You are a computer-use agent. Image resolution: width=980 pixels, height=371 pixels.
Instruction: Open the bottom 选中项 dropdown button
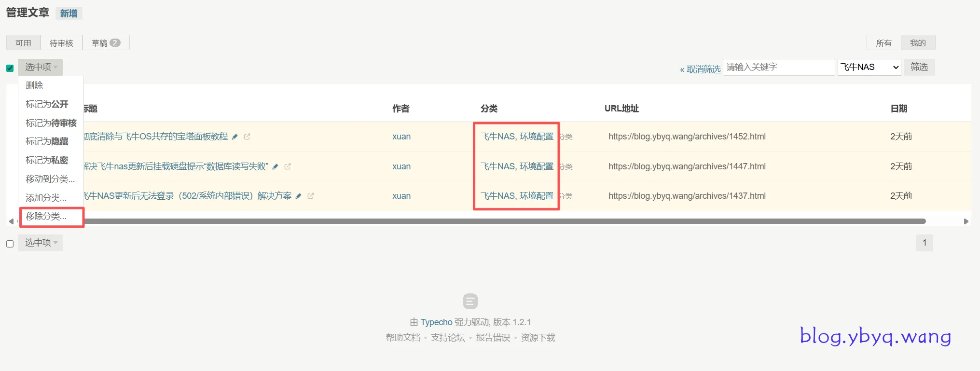(x=41, y=243)
